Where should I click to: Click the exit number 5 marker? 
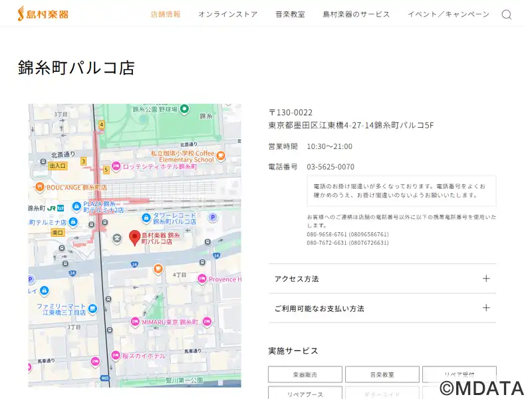[x=106, y=170]
